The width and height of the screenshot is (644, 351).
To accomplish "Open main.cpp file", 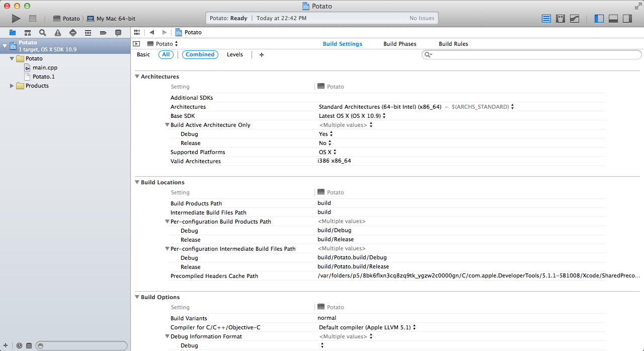I will pos(45,67).
